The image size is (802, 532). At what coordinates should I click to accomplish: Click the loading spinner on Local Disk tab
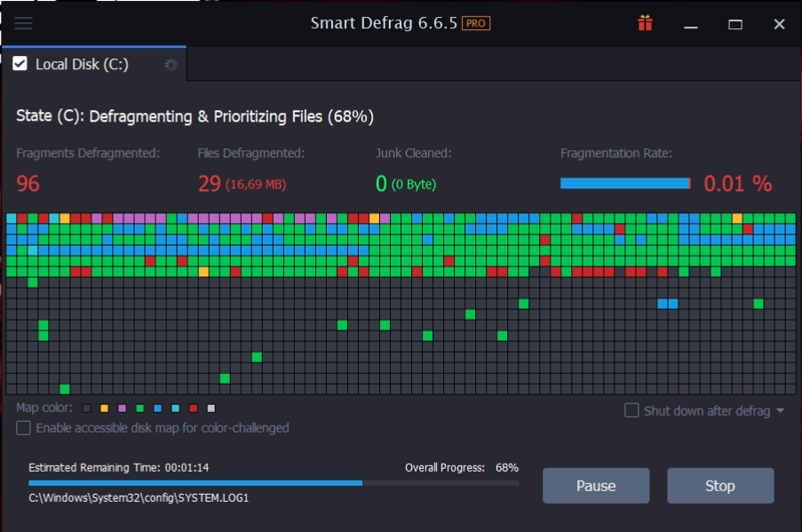pos(171,65)
